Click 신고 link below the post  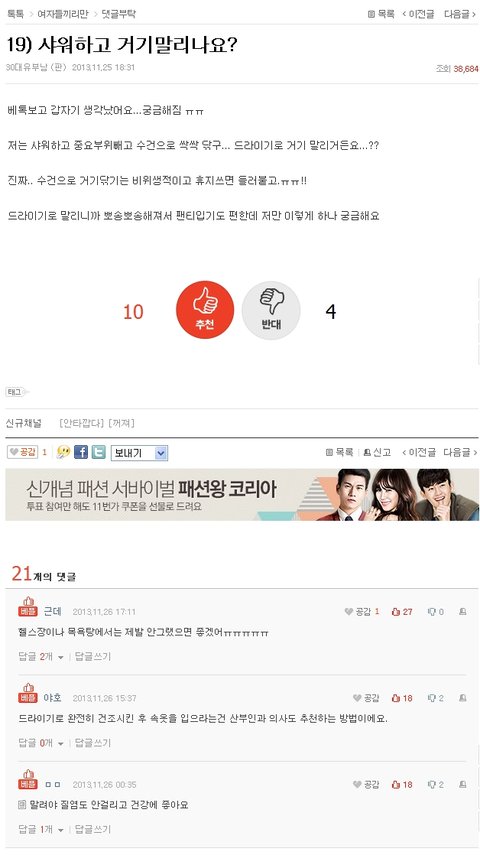[377, 452]
